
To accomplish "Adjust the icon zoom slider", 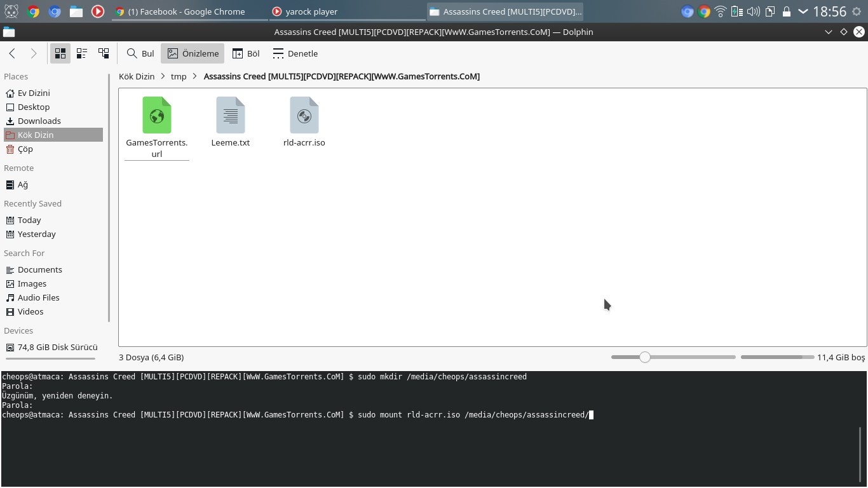I will 645,357.
